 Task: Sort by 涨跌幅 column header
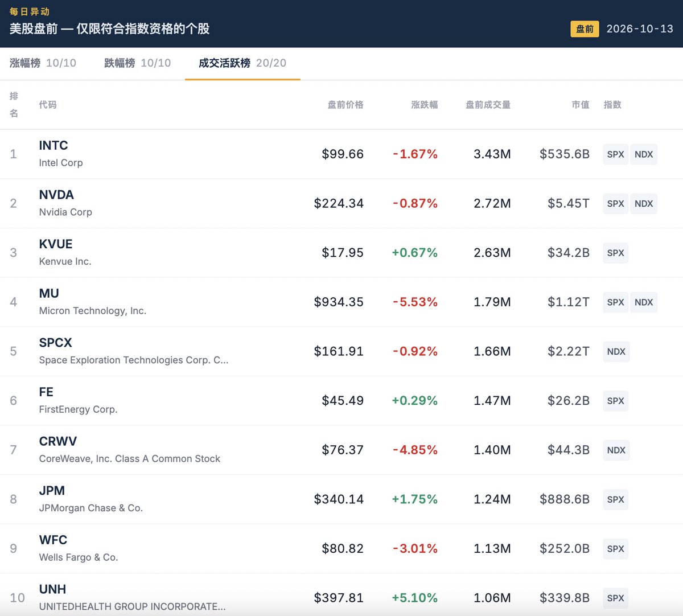pyautogui.click(x=425, y=105)
